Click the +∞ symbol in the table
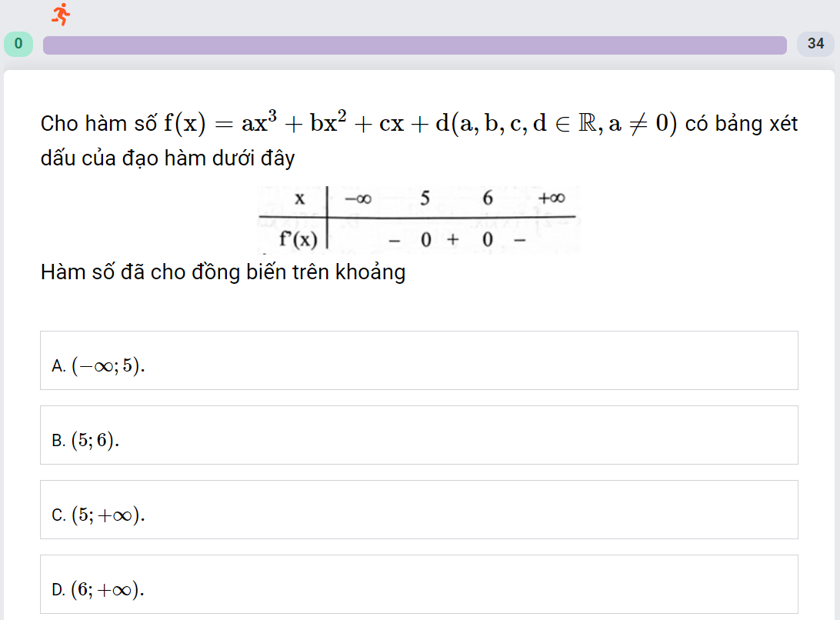840x620 pixels. [x=552, y=198]
